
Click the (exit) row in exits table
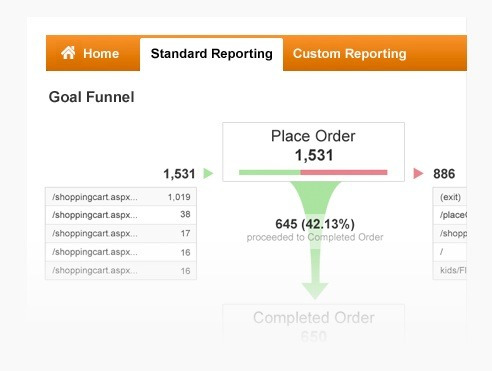pyautogui.click(x=449, y=197)
